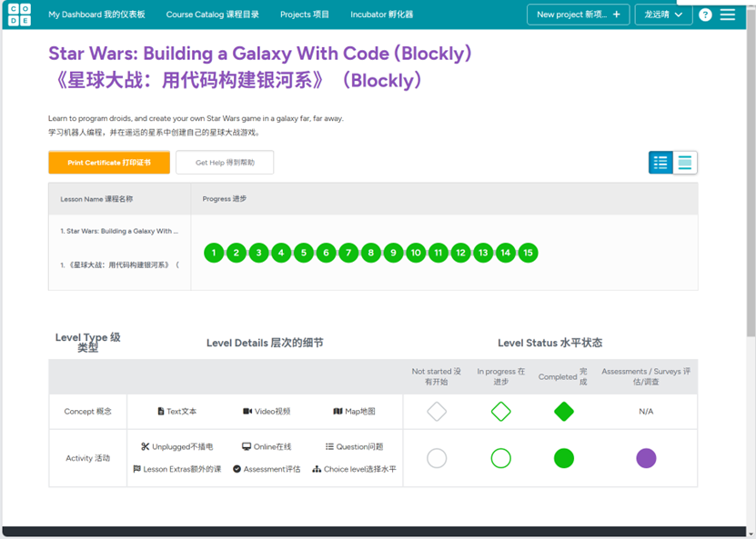Switch to detailed list view icon
756x539 pixels.
[x=660, y=163]
